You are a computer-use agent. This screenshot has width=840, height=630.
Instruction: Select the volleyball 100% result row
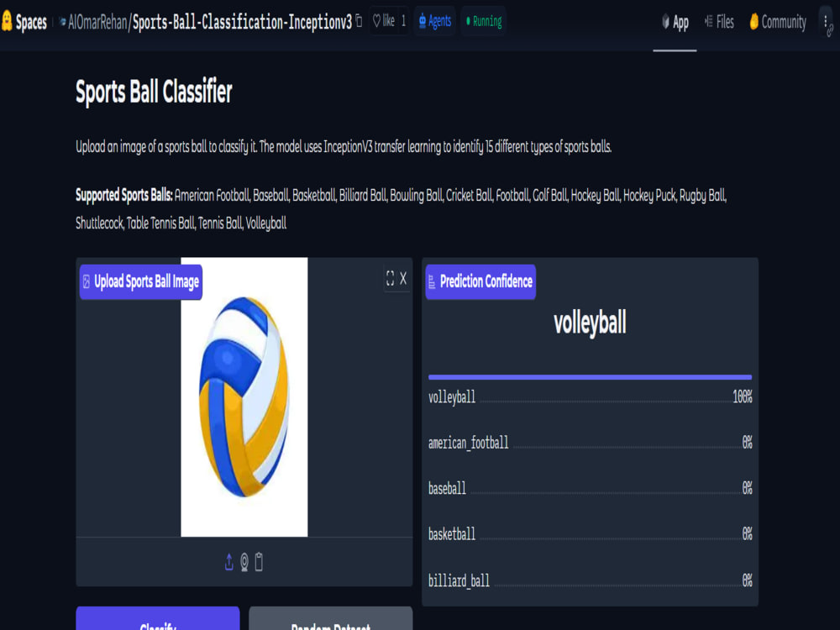coord(590,397)
